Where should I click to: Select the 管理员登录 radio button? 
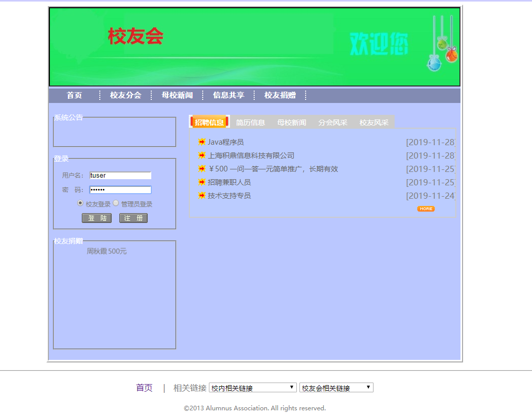[x=116, y=203]
